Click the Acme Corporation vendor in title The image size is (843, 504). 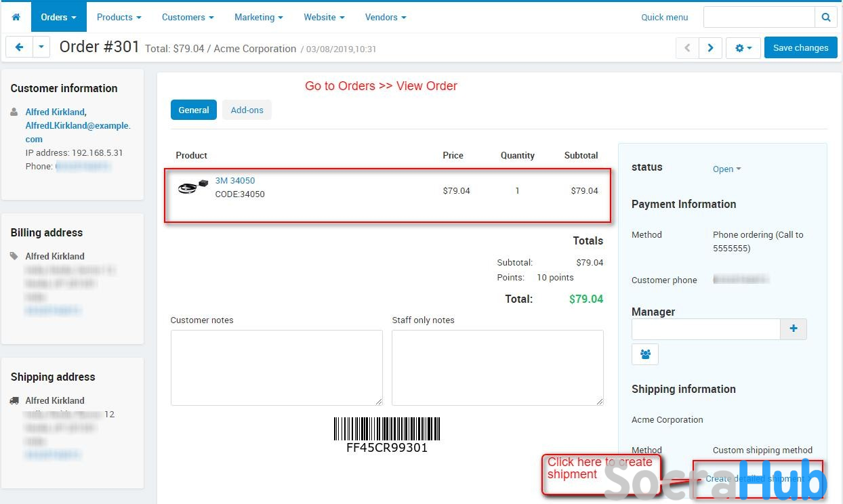click(x=255, y=49)
